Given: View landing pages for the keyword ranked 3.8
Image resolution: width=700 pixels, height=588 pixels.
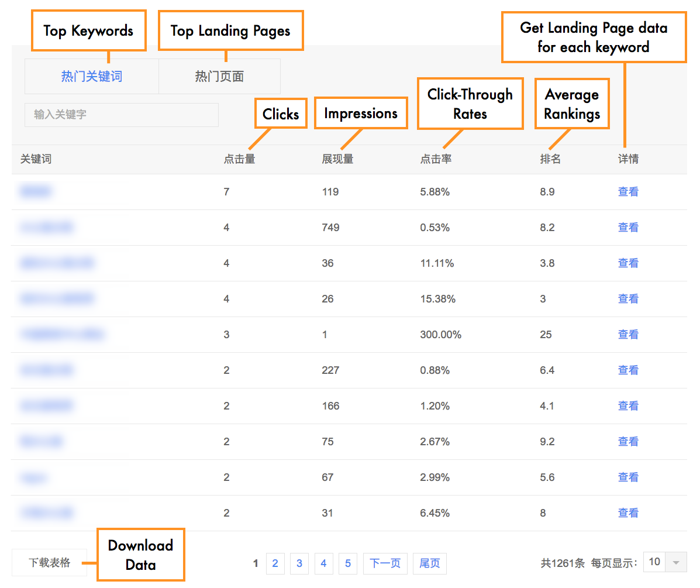Looking at the screenshot, I should point(627,263).
